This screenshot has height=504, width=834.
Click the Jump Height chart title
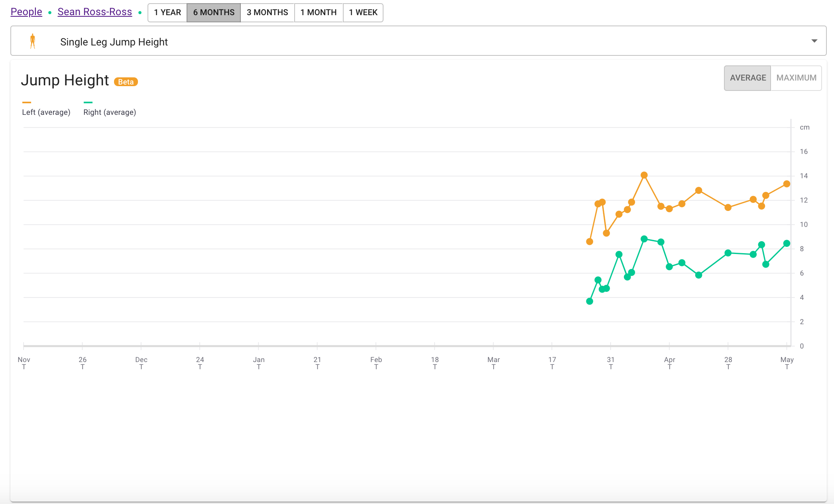(65, 80)
